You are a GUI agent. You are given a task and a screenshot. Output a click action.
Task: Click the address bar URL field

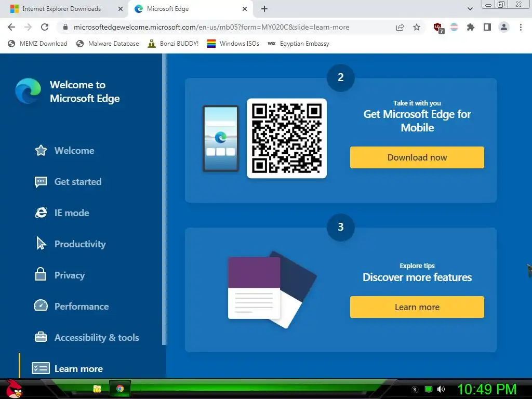tap(211, 27)
